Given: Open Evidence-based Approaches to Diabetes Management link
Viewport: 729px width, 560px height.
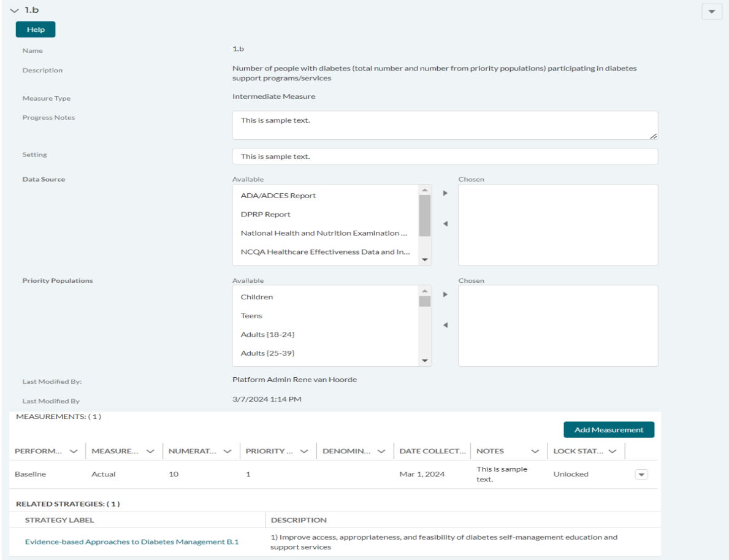Looking at the screenshot, I should point(132,542).
